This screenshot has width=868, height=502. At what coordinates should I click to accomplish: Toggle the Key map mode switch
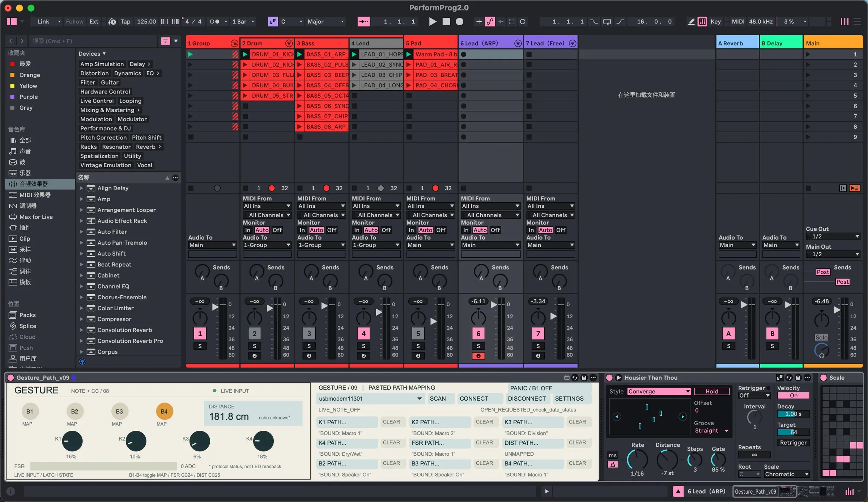[x=715, y=22]
